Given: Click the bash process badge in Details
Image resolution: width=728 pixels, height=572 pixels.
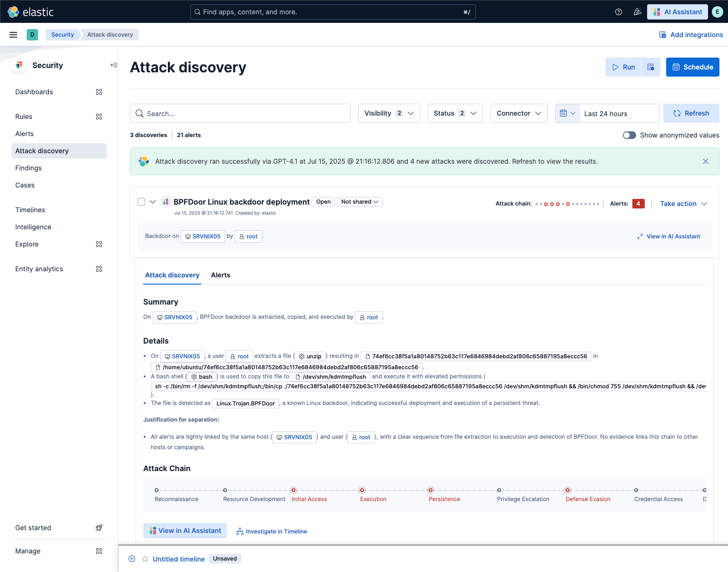Looking at the screenshot, I should point(202,377).
